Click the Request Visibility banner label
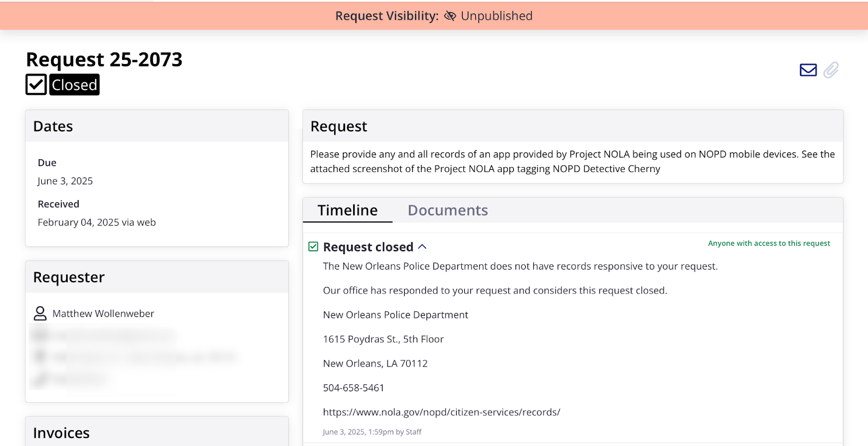 tap(387, 16)
